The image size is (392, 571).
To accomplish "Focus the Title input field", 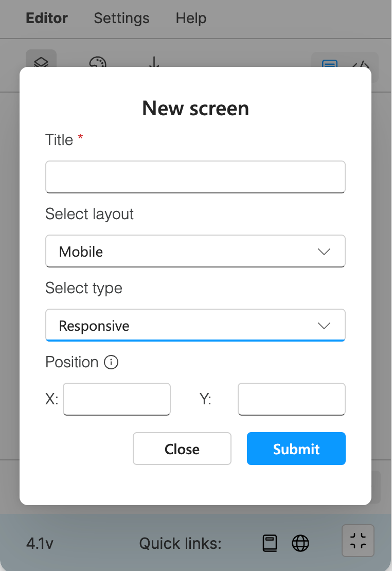I will [195, 177].
